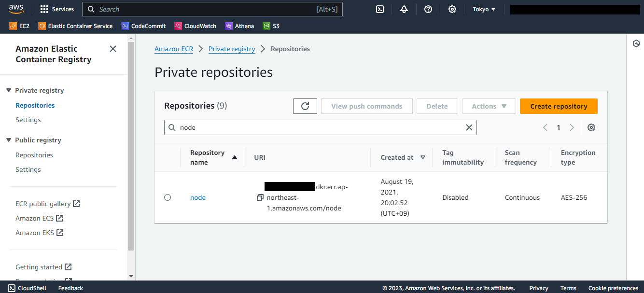Image resolution: width=644 pixels, height=293 pixels.
Task: Copy the node repository URI
Action: (x=260, y=197)
